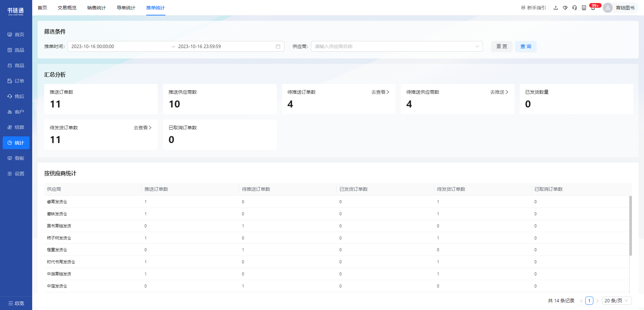The image size is (644, 310).
Task: Toggle the 总览 menu at sidebar bottom
Action: 16,303
